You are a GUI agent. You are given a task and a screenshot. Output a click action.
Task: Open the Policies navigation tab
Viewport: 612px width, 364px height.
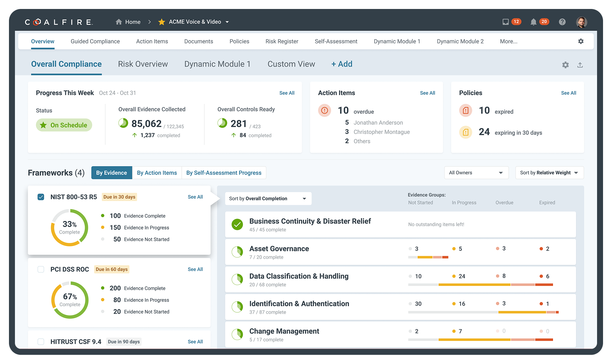tap(239, 41)
